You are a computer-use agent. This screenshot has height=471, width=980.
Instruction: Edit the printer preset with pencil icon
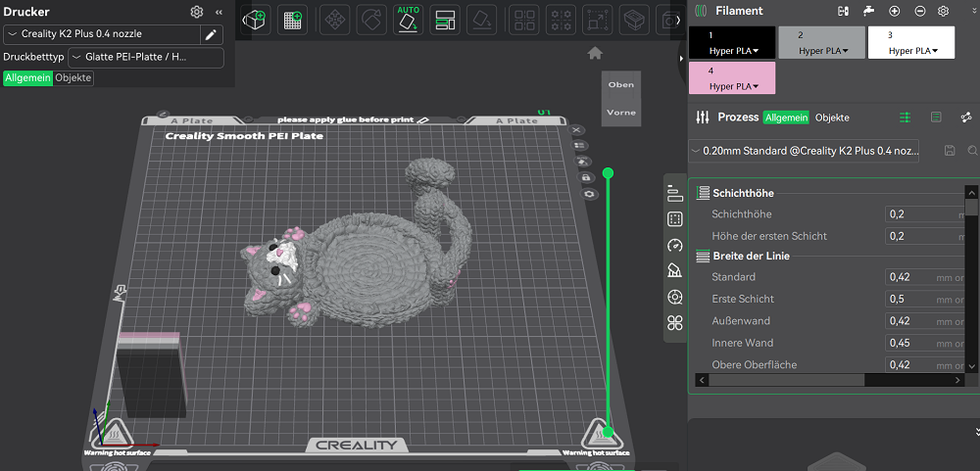210,34
